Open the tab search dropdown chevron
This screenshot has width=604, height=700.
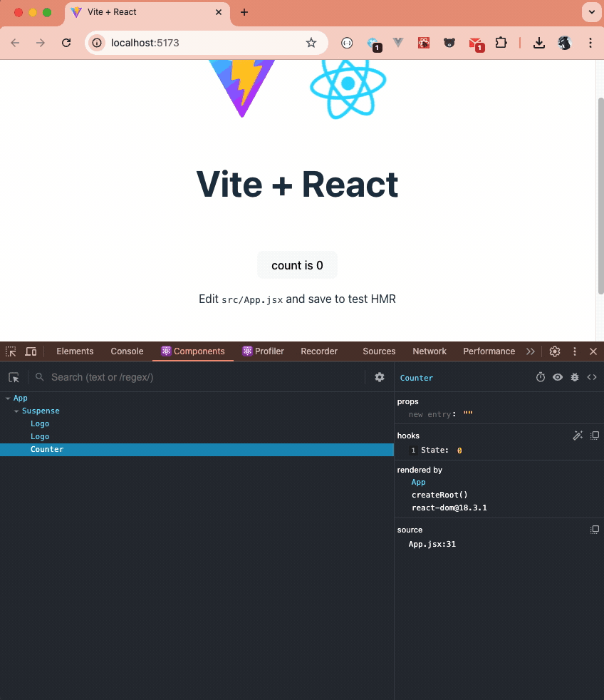591,12
